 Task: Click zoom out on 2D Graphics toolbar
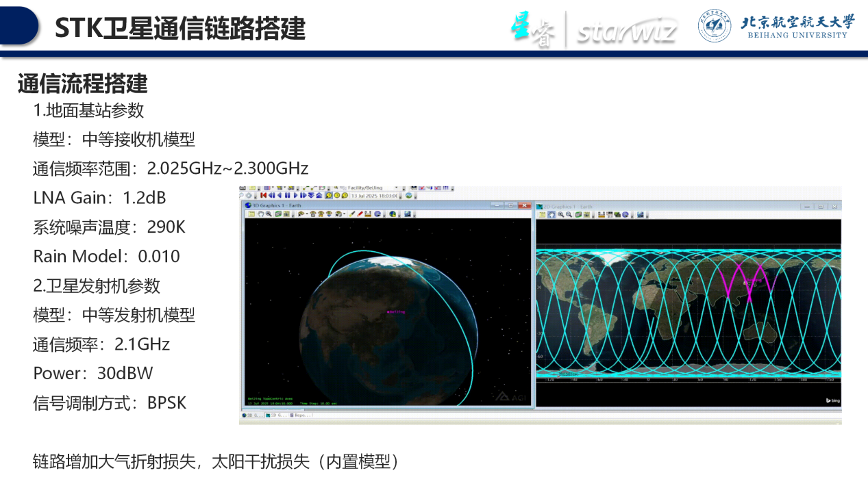pyautogui.click(x=569, y=214)
